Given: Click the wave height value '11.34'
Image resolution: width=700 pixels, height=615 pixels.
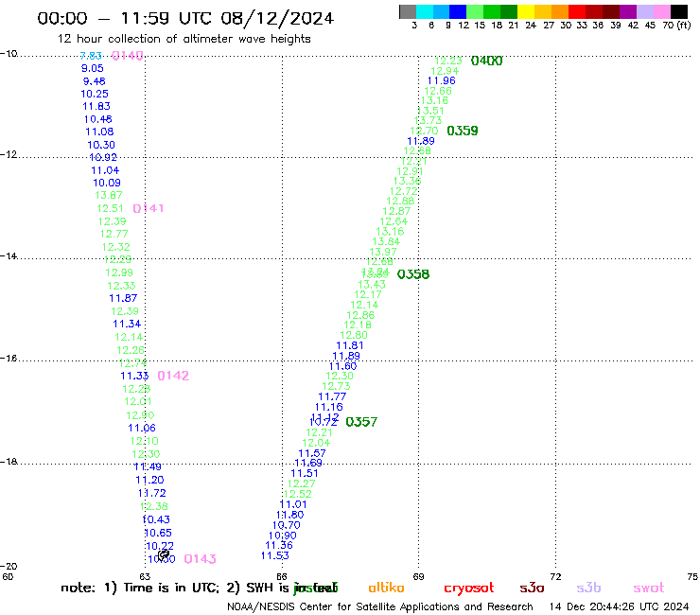Looking at the screenshot, I should pos(127,324).
